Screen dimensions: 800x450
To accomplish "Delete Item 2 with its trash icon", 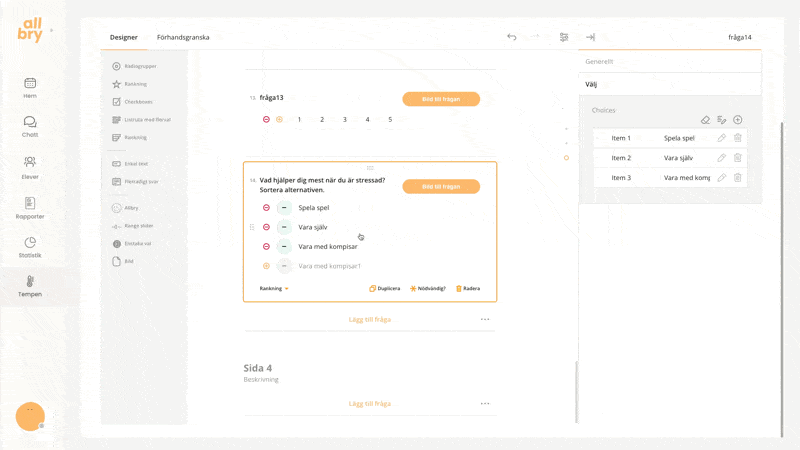I will 738,158.
